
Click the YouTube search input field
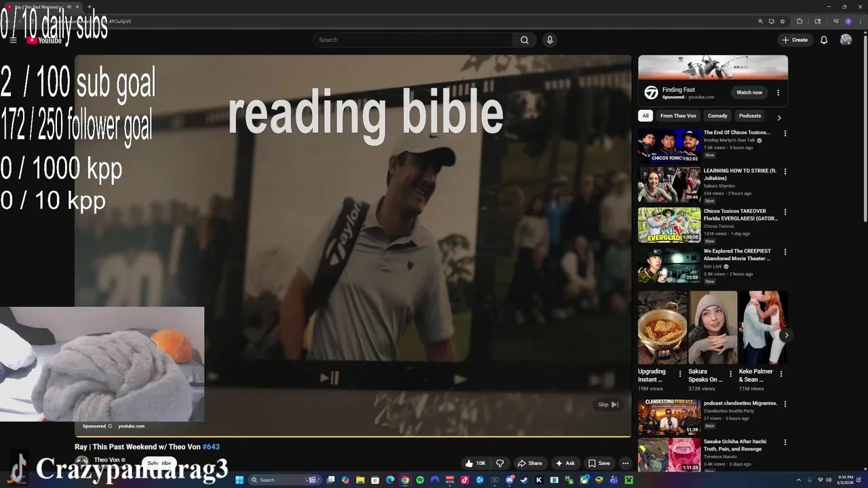[414, 40]
